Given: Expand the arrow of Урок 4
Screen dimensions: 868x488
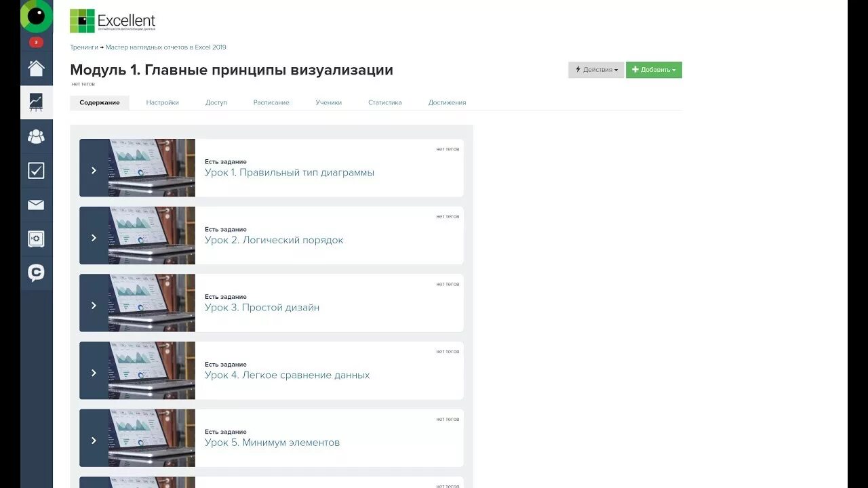Looking at the screenshot, I should pyautogui.click(x=94, y=373).
